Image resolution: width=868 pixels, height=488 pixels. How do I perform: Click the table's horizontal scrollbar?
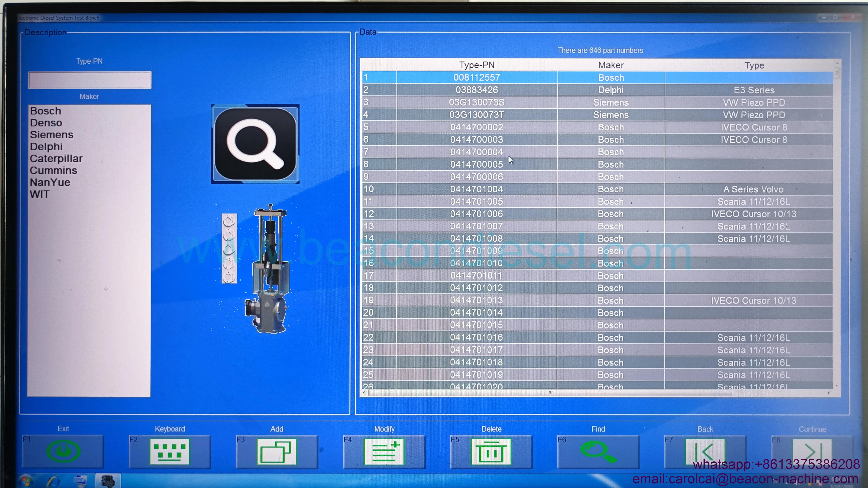[550, 393]
